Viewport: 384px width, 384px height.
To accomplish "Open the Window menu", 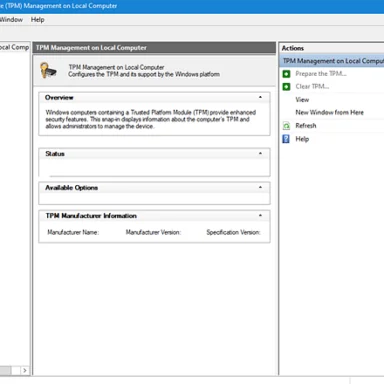I will pyautogui.click(x=11, y=20).
